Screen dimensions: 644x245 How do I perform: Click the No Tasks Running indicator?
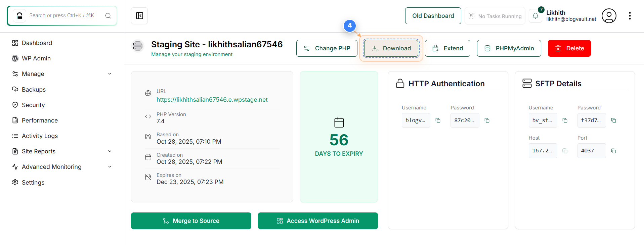[495, 16]
